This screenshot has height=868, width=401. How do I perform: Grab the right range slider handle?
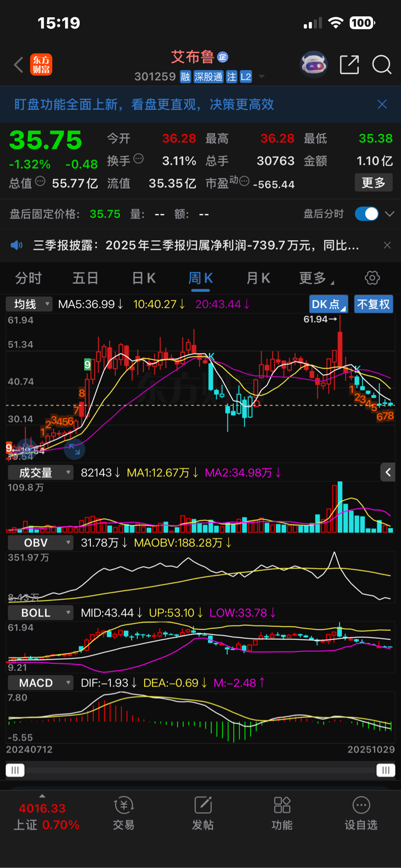click(x=386, y=770)
